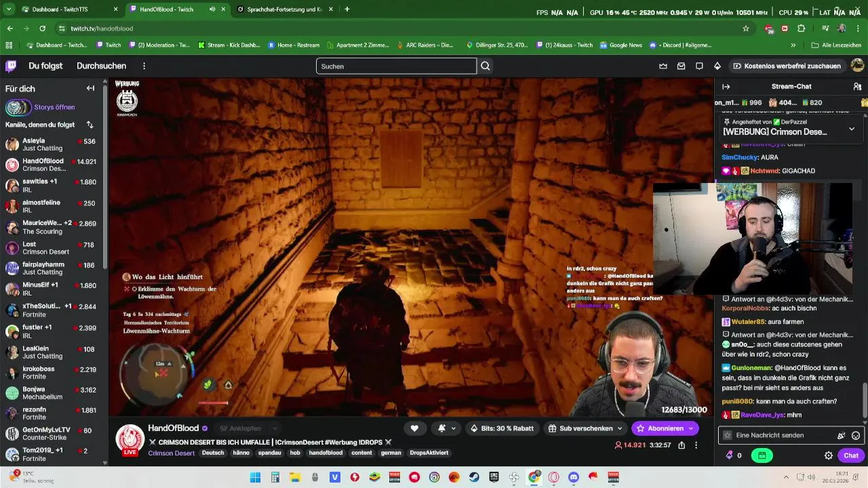Open a new browser tab
This screenshot has width=868, height=488.
coord(347,9)
